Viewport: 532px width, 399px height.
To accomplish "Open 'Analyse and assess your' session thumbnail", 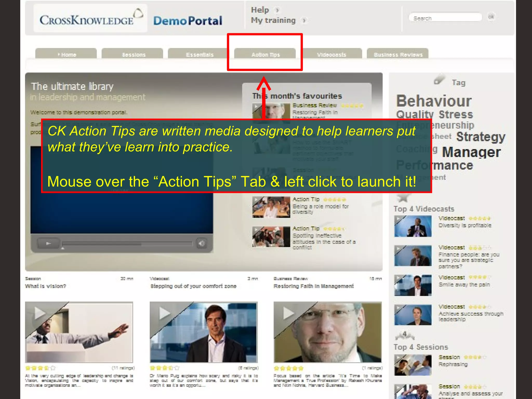I will (413, 391).
